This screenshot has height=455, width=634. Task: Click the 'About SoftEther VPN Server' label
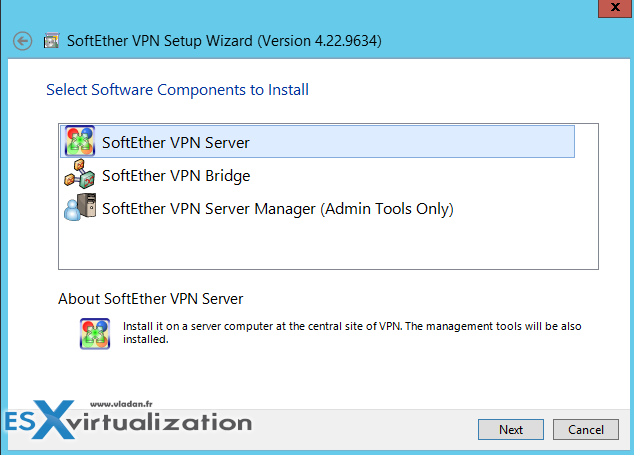(150, 299)
